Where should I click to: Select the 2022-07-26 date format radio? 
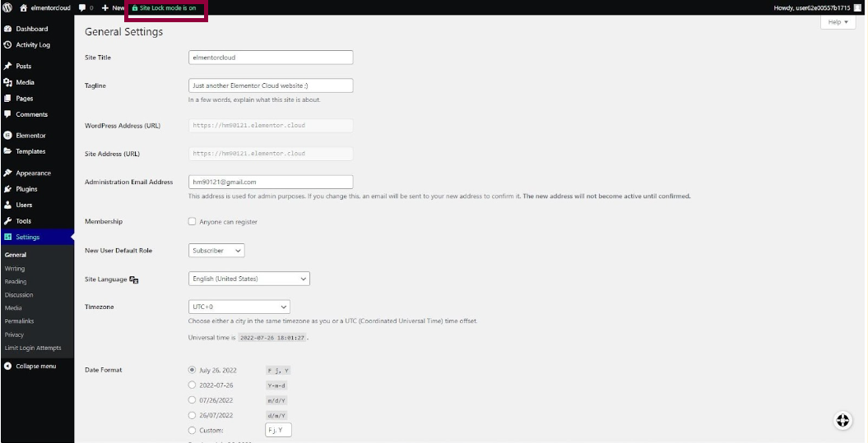(193, 385)
